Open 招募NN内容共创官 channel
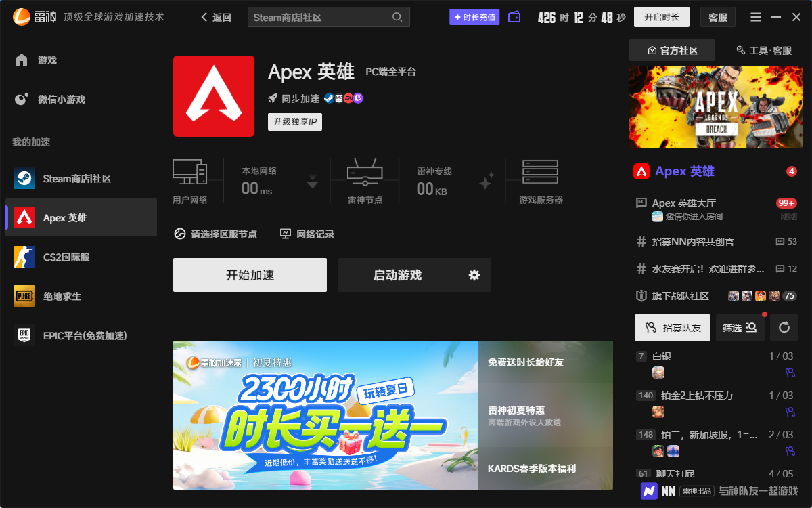The width and height of the screenshot is (812, 508). click(716, 241)
